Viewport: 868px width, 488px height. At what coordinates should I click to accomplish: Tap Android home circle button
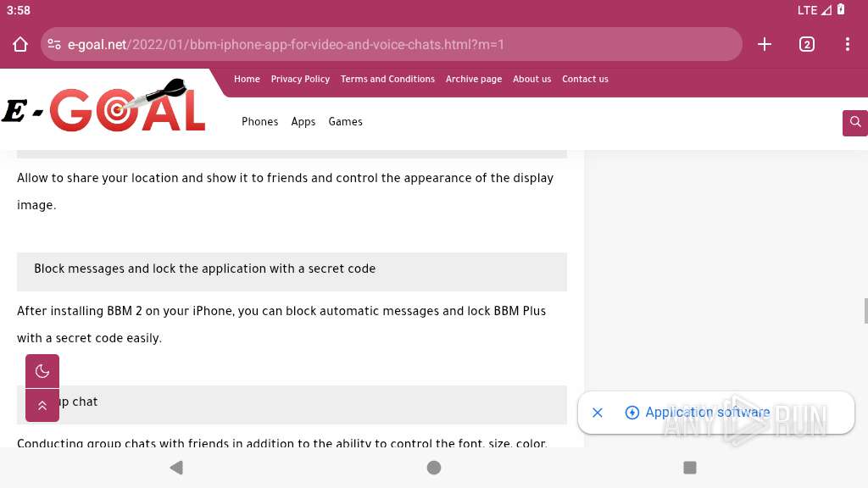click(x=434, y=468)
